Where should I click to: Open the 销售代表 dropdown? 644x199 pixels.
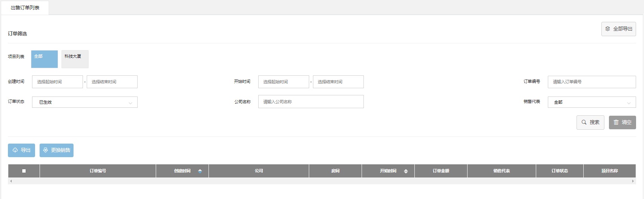pyautogui.click(x=592, y=102)
